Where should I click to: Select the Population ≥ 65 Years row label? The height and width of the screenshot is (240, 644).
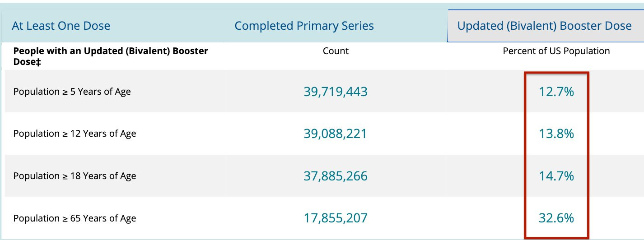[75, 218]
